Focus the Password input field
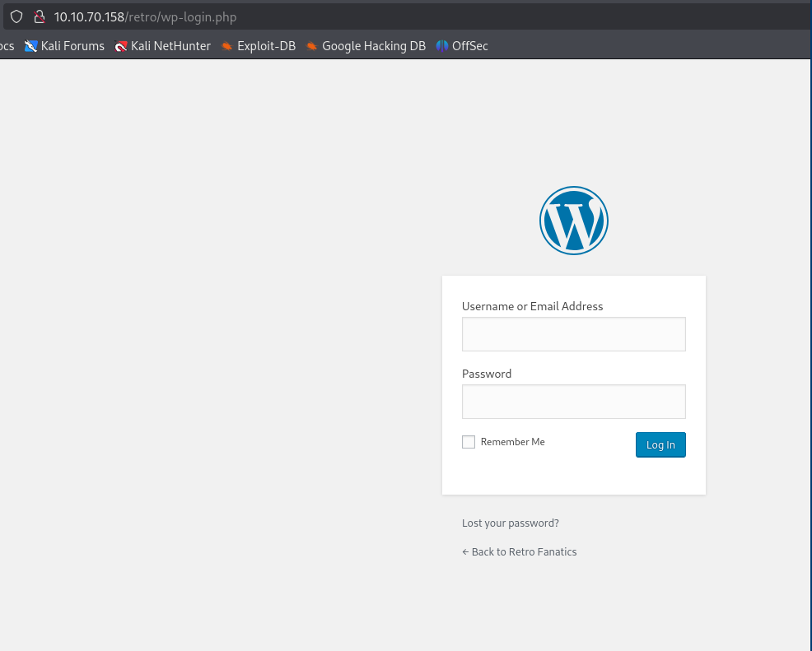 (x=573, y=402)
